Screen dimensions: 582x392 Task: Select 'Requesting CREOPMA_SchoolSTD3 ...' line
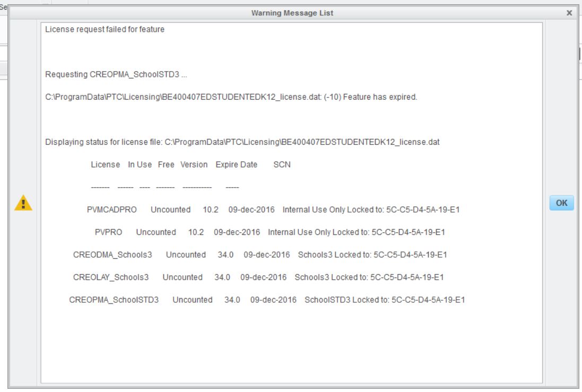(116, 74)
